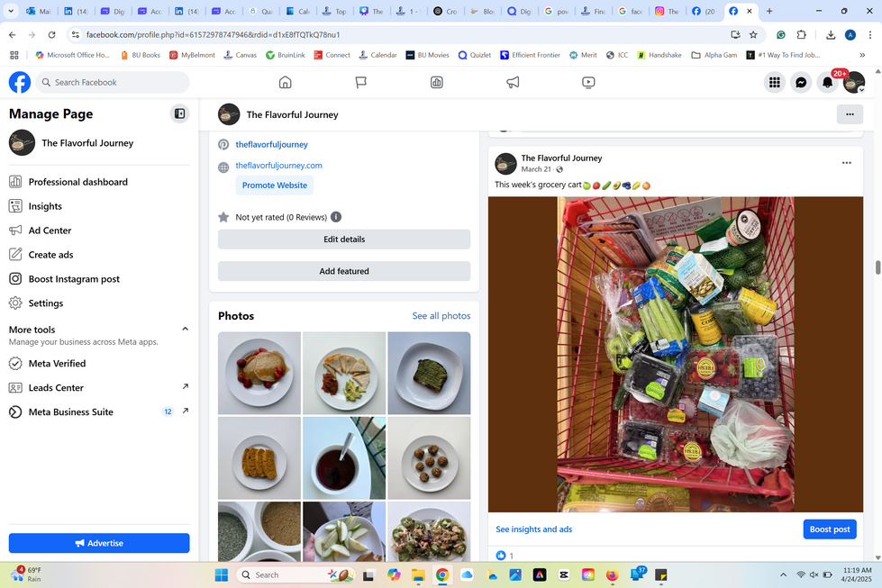Open File Explorer from the taskbar
The width and height of the screenshot is (882, 588).
pyautogui.click(x=418, y=574)
